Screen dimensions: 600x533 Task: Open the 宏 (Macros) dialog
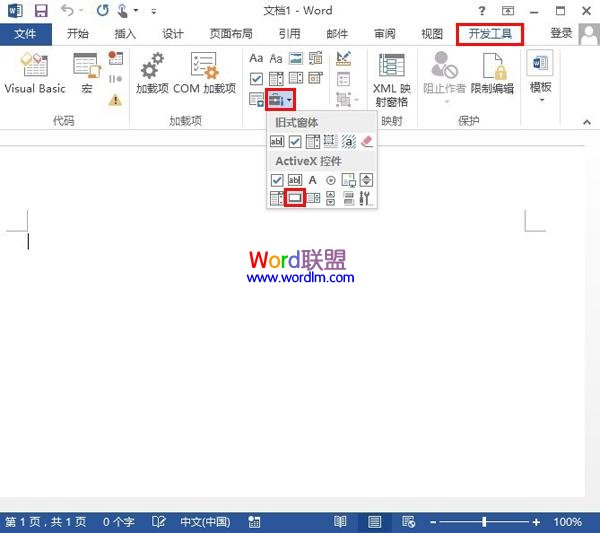pyautogui.click(x=87, y=73)
